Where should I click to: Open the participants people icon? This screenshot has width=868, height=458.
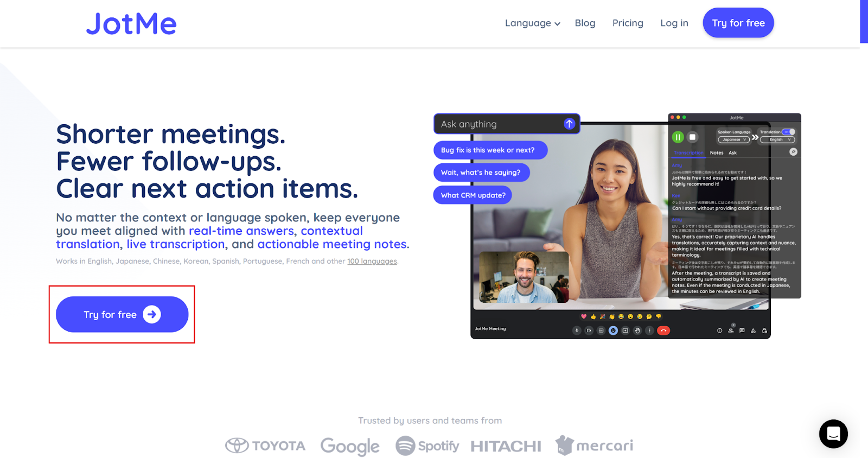pos(731,330)
